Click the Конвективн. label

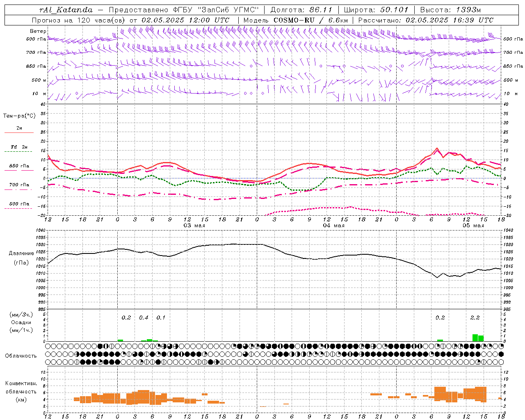click(x=21, y=383)
